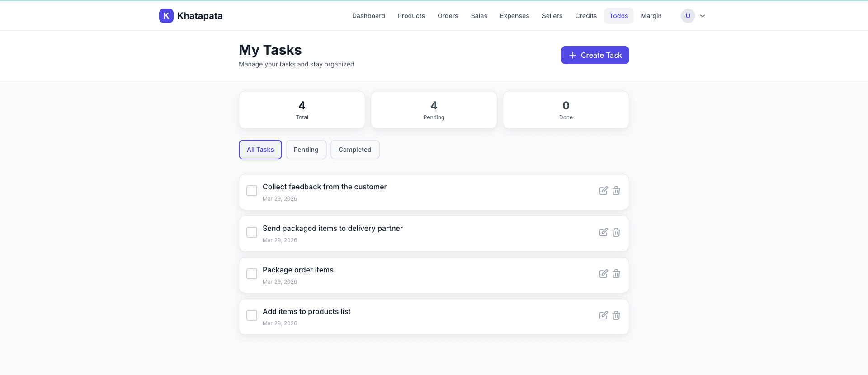
Task: Edit the 'Add items to products list' task
Action: 604,315
